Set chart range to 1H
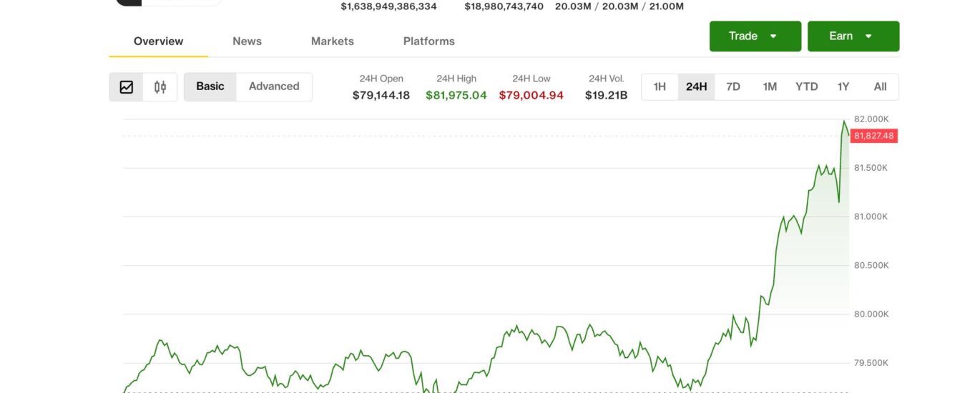 coord(660,87)
